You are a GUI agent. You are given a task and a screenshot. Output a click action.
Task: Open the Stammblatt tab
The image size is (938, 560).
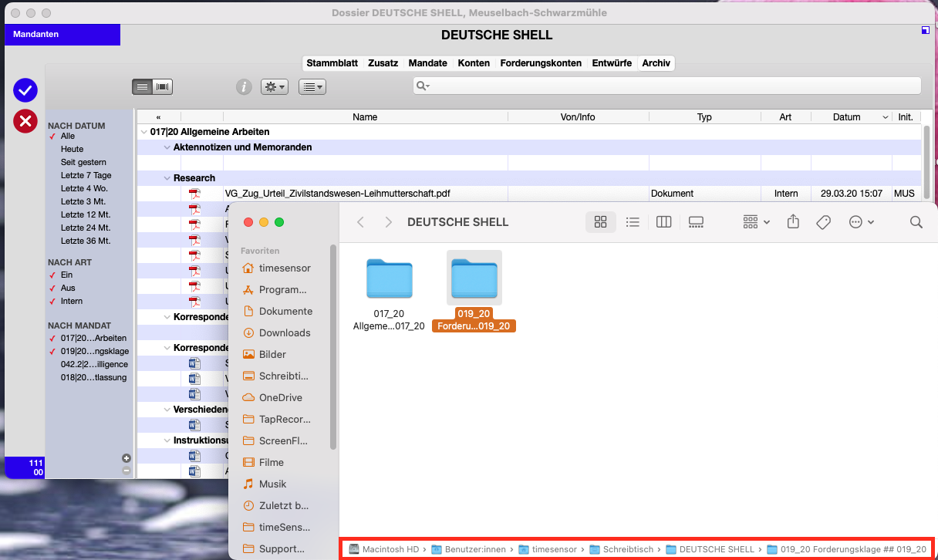(x=332, y=63)
